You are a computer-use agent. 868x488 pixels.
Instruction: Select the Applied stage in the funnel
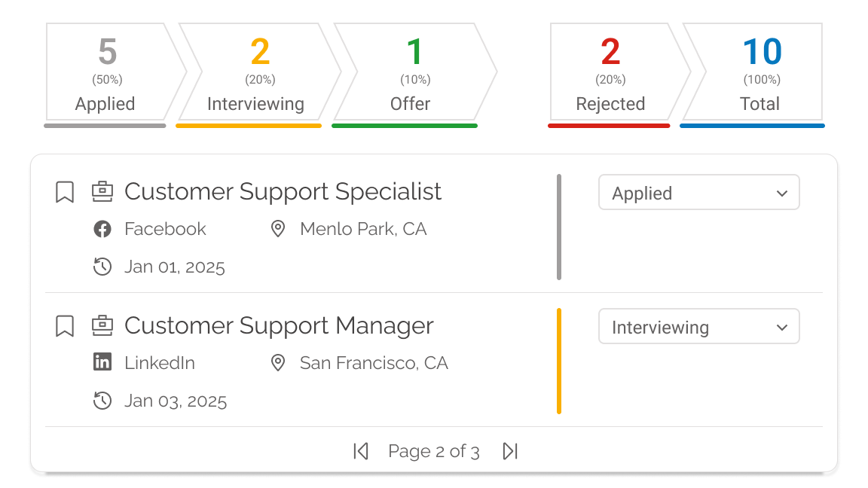[x=105, y=72]
